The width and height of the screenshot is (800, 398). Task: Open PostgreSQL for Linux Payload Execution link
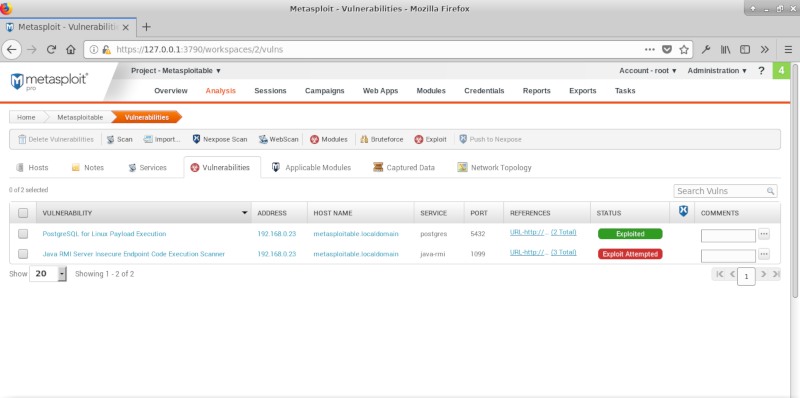[104, 234]
